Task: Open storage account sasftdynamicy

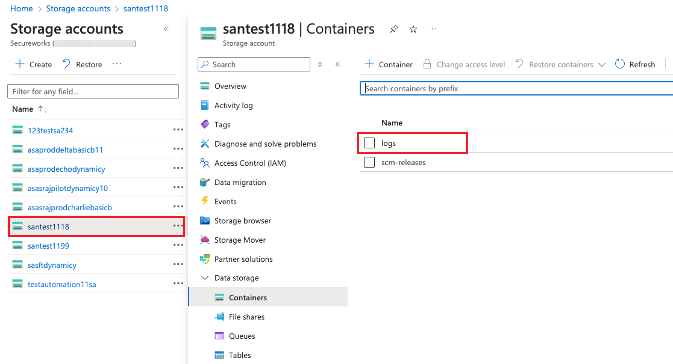Action: click(52, 265)
